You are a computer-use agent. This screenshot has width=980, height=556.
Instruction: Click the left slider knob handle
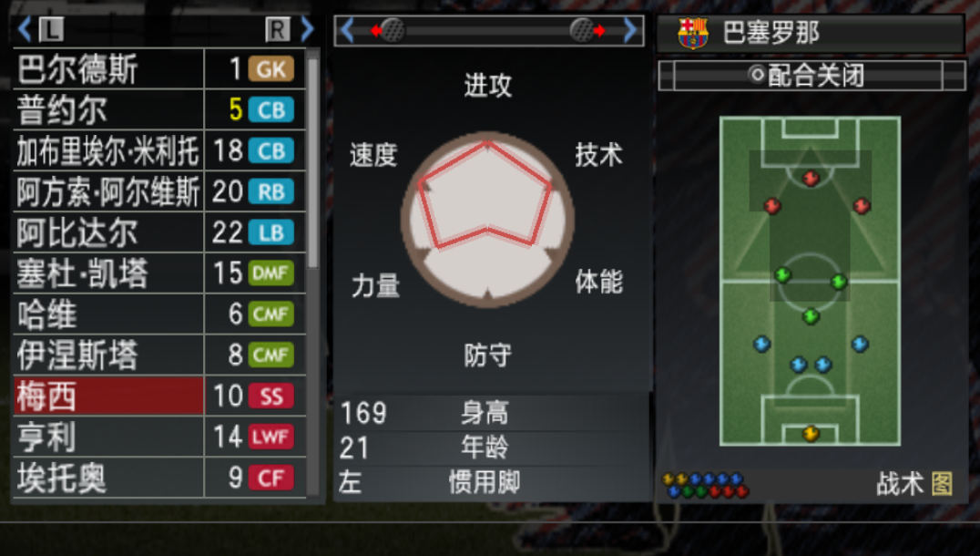(x=392, y=30)
